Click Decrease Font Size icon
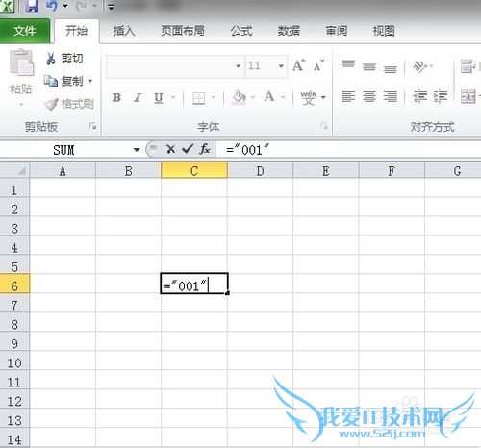The width and height of the screenshot is (481, 448). (318, 65)
